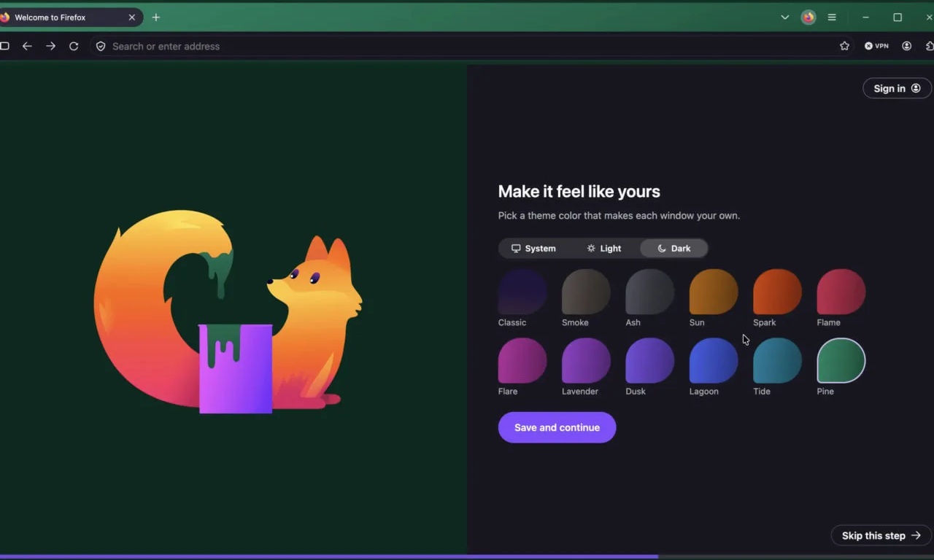Choose the Smoke theme color
The height and width of the screenshot is (560, 934).
click(x=586, y=292)
